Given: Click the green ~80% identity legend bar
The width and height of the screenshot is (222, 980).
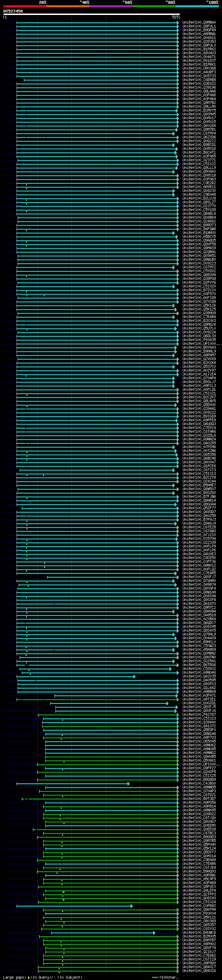Looking at the screenshot, I should (x=154, y=6).
